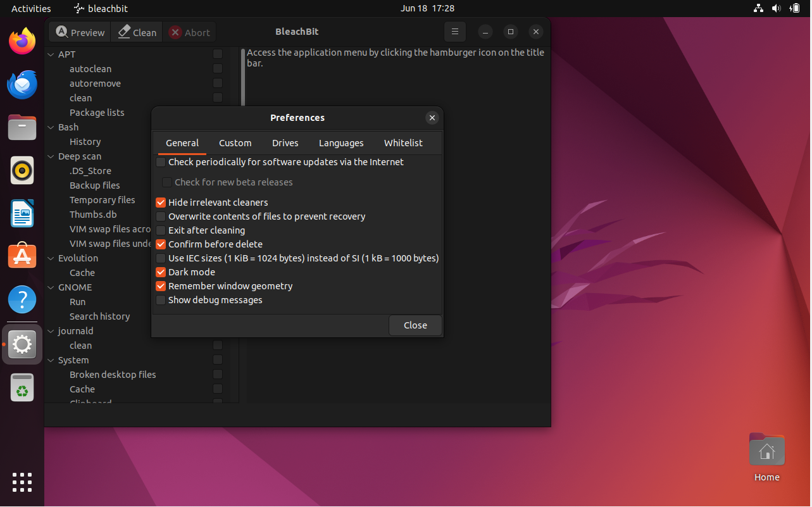Close the Preferences dialog with X icon

click(x=432, y=118)
